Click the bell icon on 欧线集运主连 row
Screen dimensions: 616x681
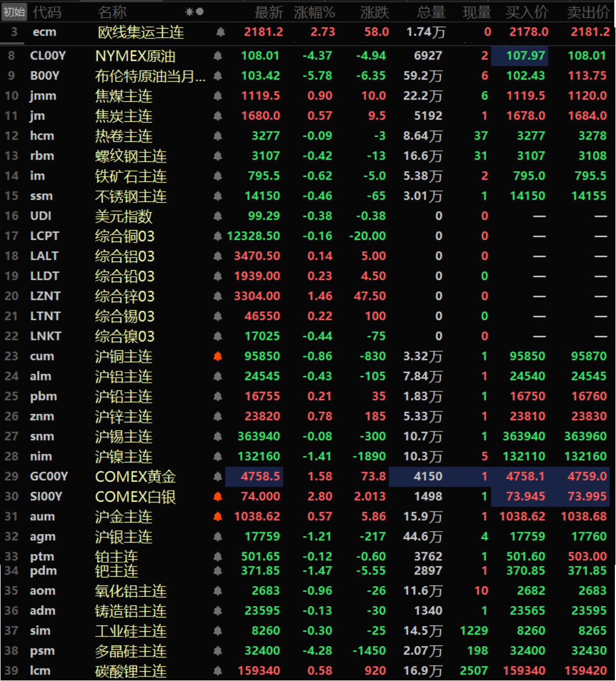point(220,32)
